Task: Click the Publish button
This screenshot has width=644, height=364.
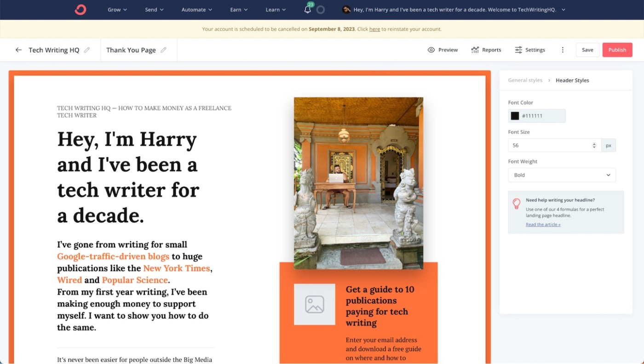Action: pyautogui.click(x=617, y=50)
